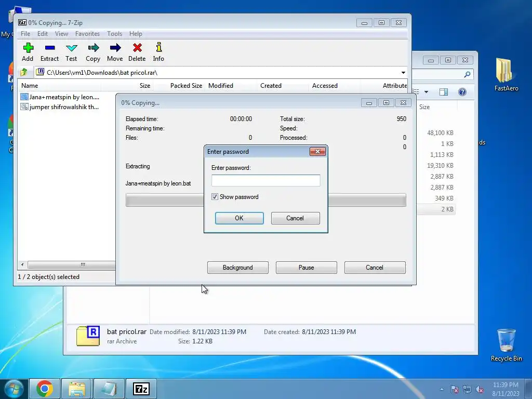Confirm password with OK button
This screenshot has height=399, width=532.
coord(239,218)
